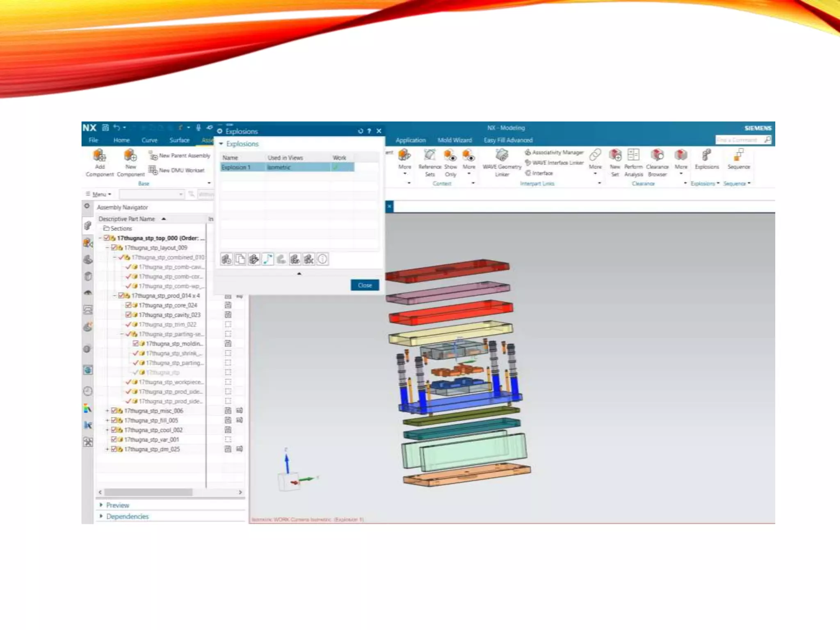The width and height of the screenshot is (840, 630).
Task: Open the Mold Wizard tab
Action: coord(454,140)
